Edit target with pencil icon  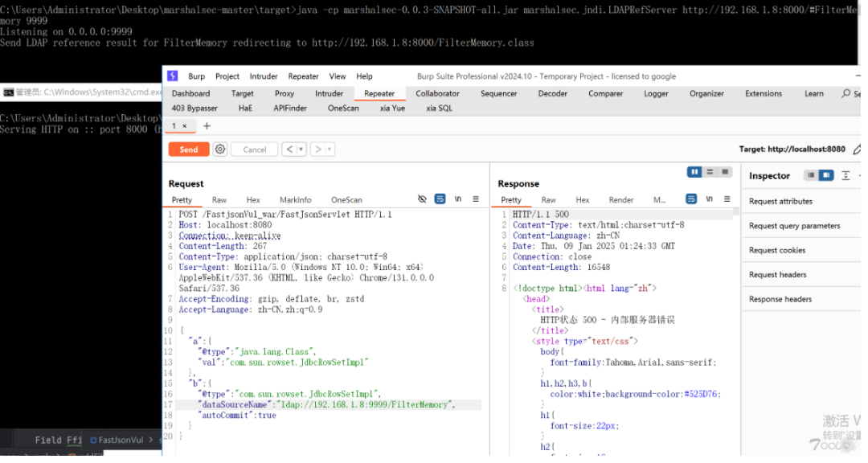[x=857, y=149]
